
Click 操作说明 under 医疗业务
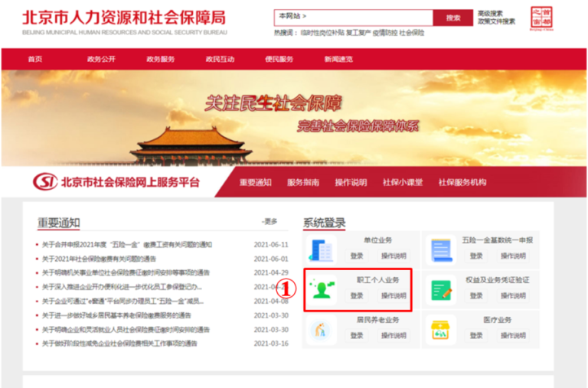[x=514, y=335]
